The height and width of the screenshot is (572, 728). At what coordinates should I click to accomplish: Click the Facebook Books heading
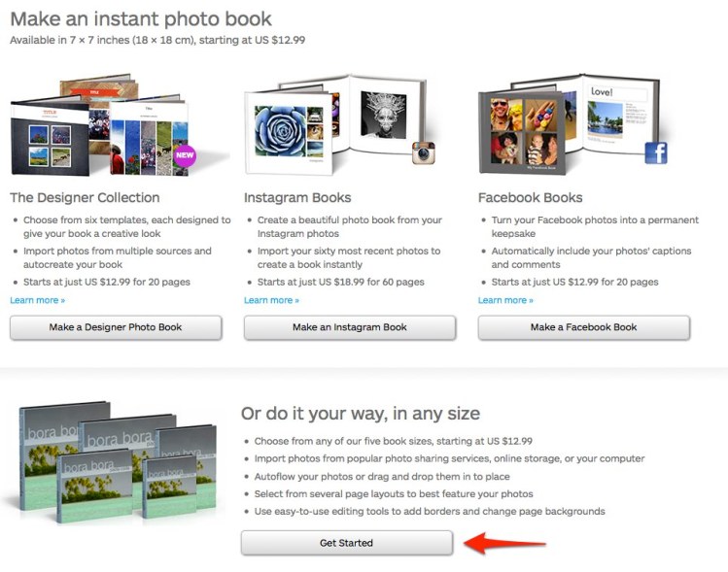point(531,197)
